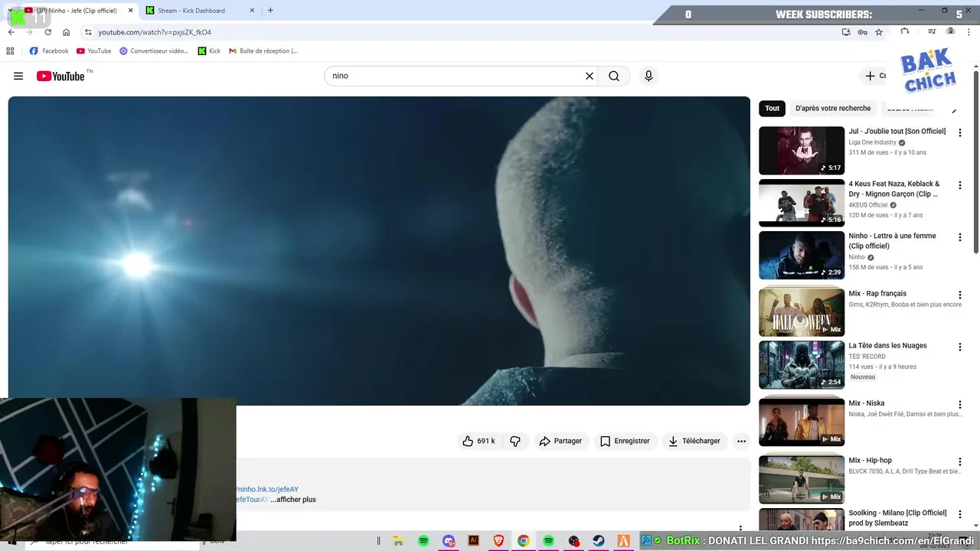The height and width of the screenshot is (551, 980).
Task: Open the YouTube bookmark
Action: pyautogui.click(x=94, y=51)
